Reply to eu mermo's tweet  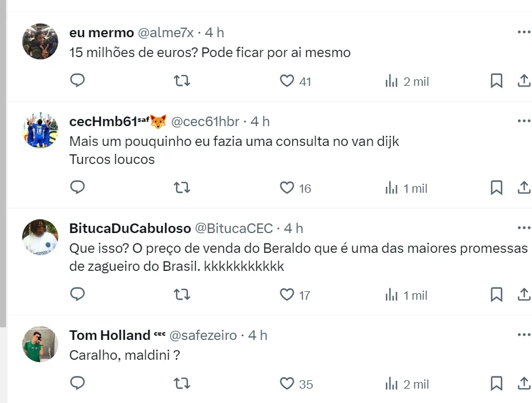click(77, 80)
